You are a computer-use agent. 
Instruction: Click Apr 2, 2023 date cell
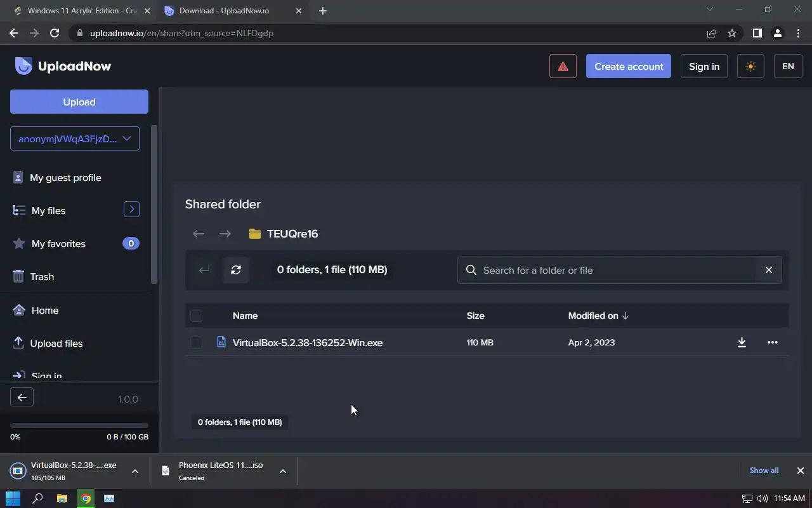591,342
